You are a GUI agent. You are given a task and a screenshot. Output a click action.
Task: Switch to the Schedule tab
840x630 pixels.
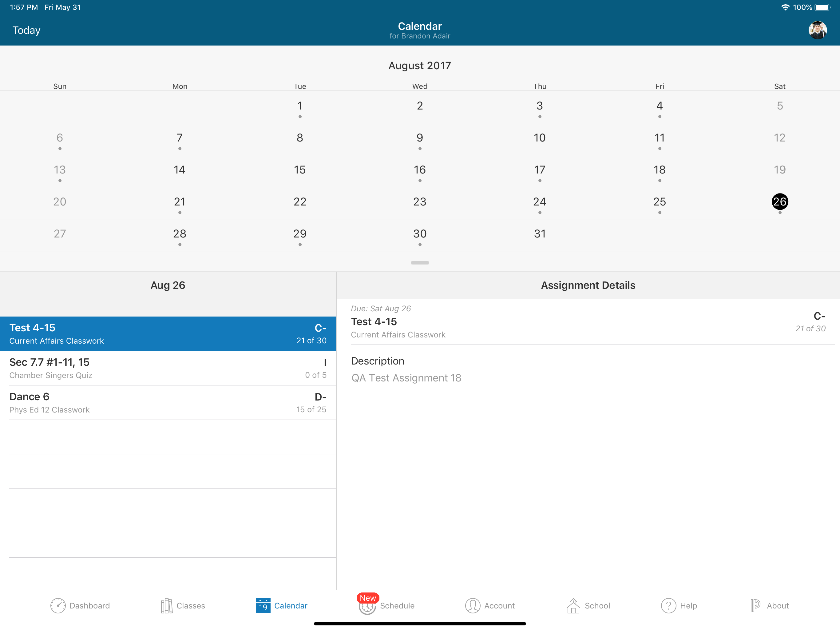coord(386,606)
